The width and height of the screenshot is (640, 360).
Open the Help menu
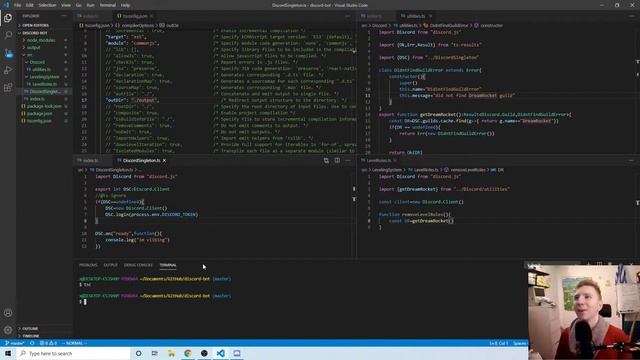coord(126,5)
